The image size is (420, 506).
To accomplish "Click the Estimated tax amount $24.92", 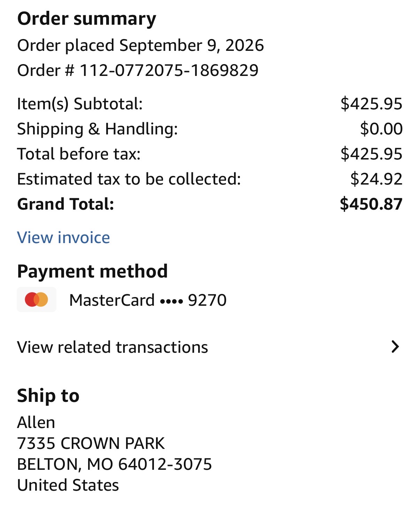I will 376,179.
